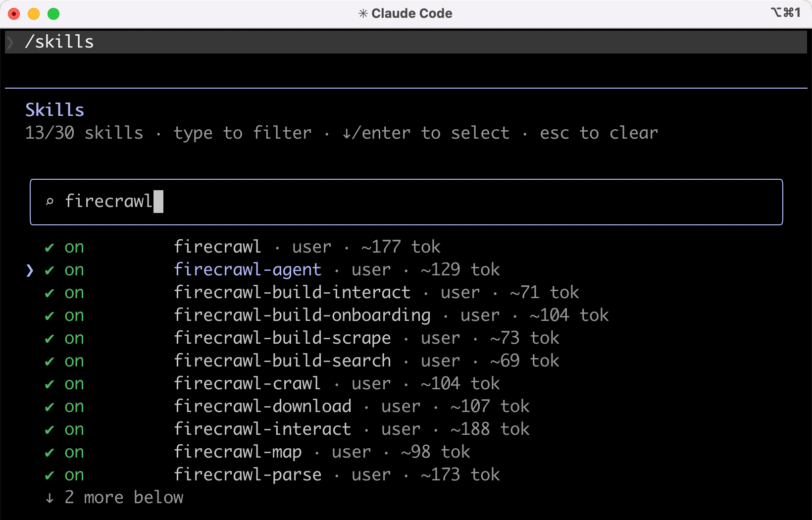Expand the '2 more below' list indicator

[124, 497]
